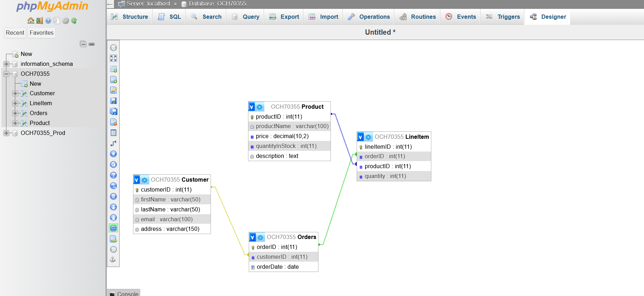Viewport: 644px width, 296px height.
Task: Open the OCH70355_Prod database
Action: 43,133
